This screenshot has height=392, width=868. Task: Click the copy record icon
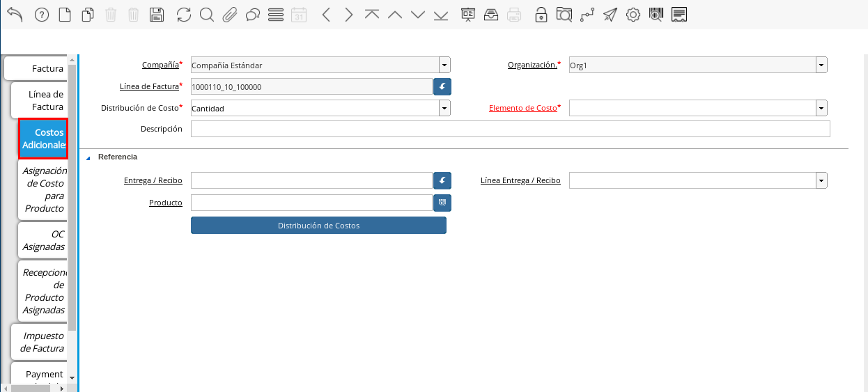pos(88,15)
